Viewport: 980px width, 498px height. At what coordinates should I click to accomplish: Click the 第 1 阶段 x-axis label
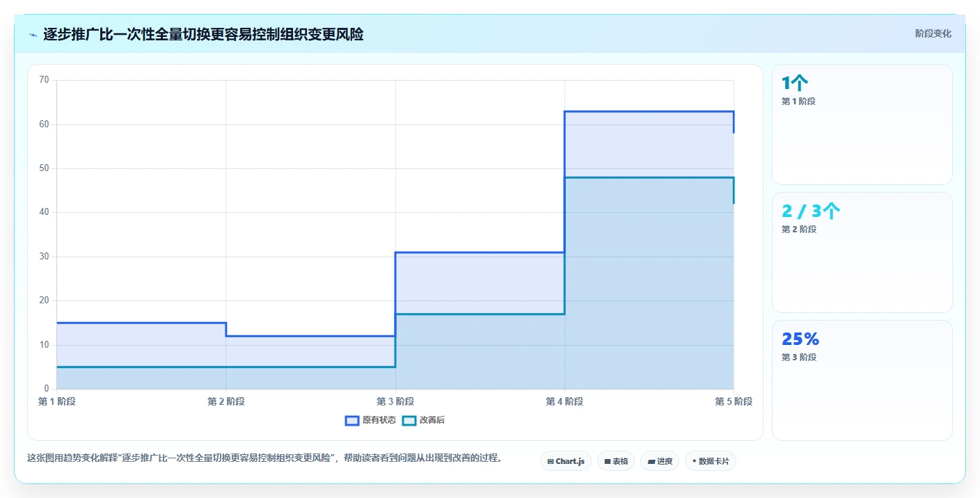pos(56,401)
